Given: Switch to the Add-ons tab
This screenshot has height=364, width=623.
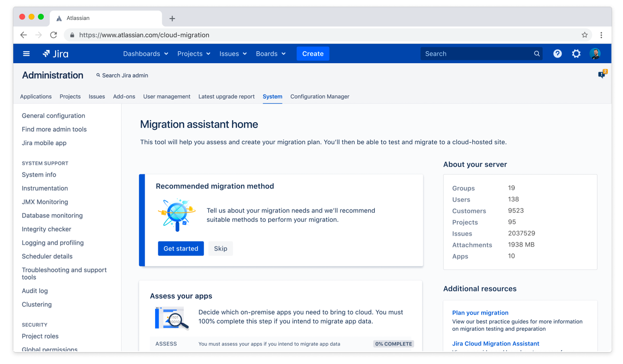Looking at the screenshot, I should tap(124, 96).
